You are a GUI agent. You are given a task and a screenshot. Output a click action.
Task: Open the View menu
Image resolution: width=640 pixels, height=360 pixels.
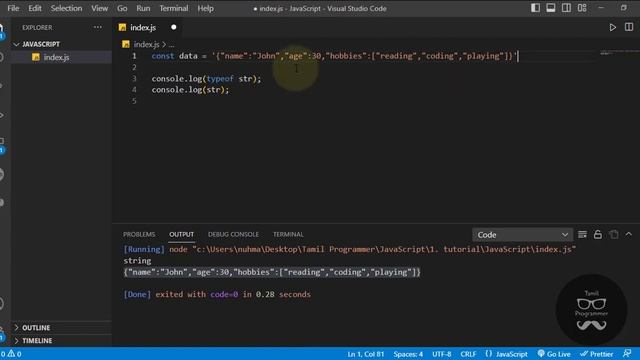(99, 8)
